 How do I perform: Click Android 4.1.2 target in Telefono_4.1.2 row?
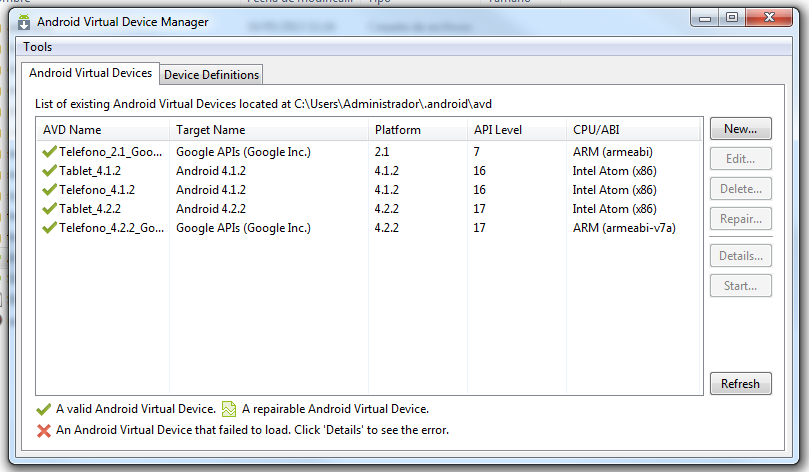pos(211,190)
